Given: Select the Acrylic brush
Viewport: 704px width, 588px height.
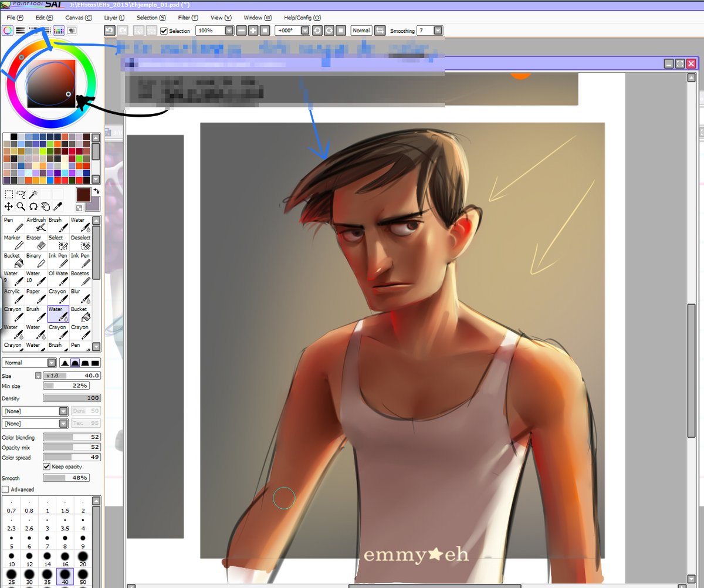Looking at the screenshot, I should click(x=13, y=296).
